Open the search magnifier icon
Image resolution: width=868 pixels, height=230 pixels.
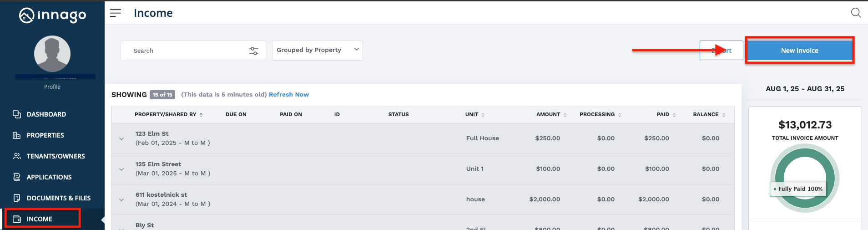pos(856,13)
